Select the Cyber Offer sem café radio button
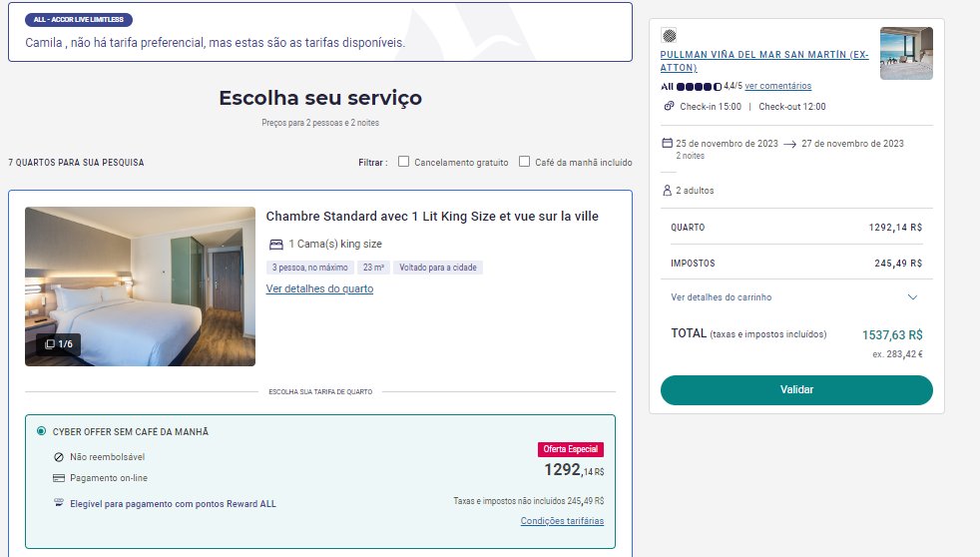Image resolution: width=980 pixels, height=557 pixels. (41, 430)
